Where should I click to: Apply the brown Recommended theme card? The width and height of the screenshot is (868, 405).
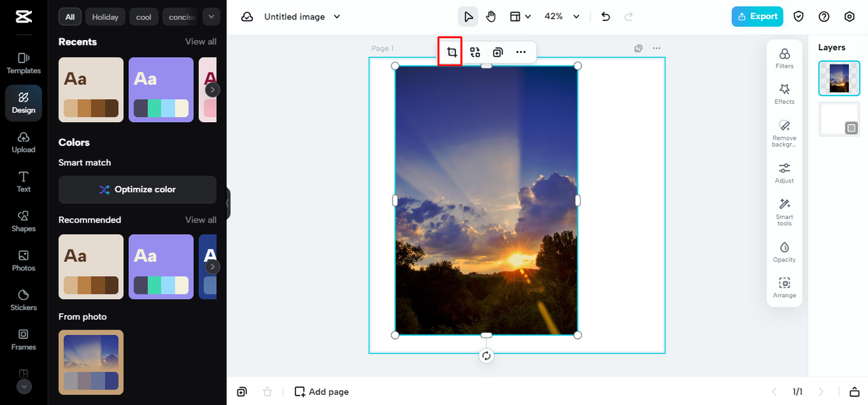[91, 267]
